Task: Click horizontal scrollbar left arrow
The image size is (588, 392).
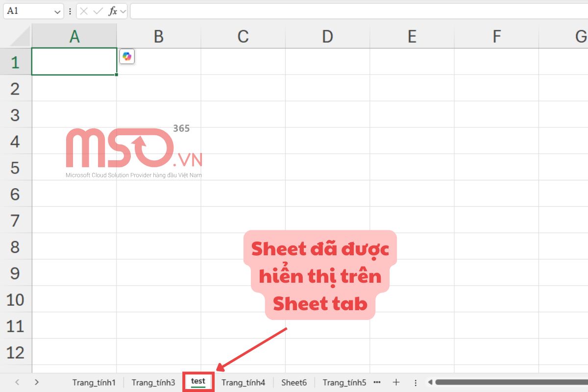Action: click(x=430, y=382)
